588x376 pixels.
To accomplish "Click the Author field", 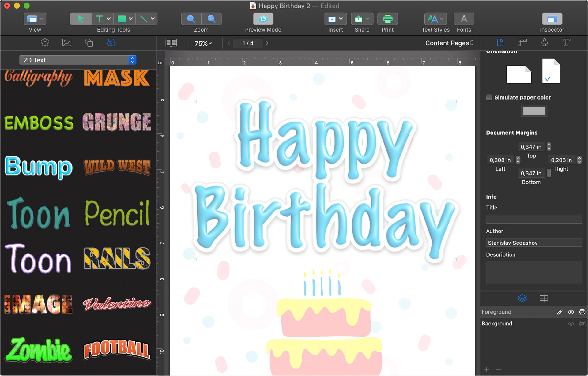I will [534, 243].
